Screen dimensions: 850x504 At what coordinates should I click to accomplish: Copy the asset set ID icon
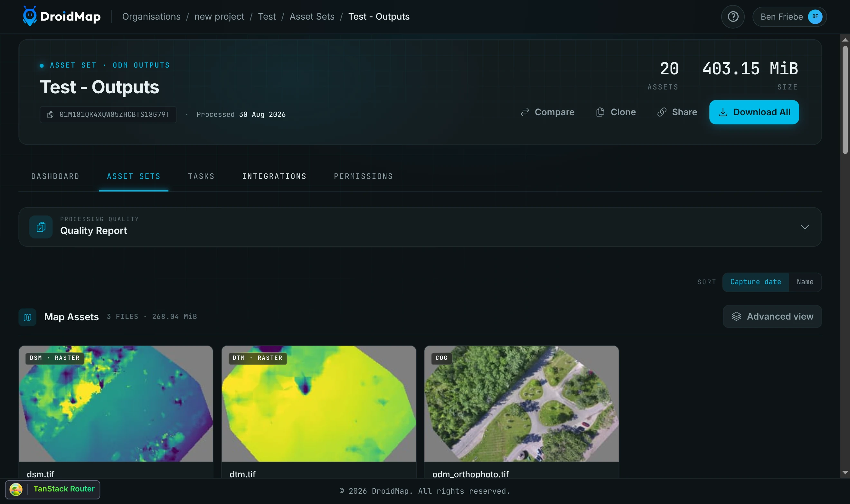pos(50,115)
